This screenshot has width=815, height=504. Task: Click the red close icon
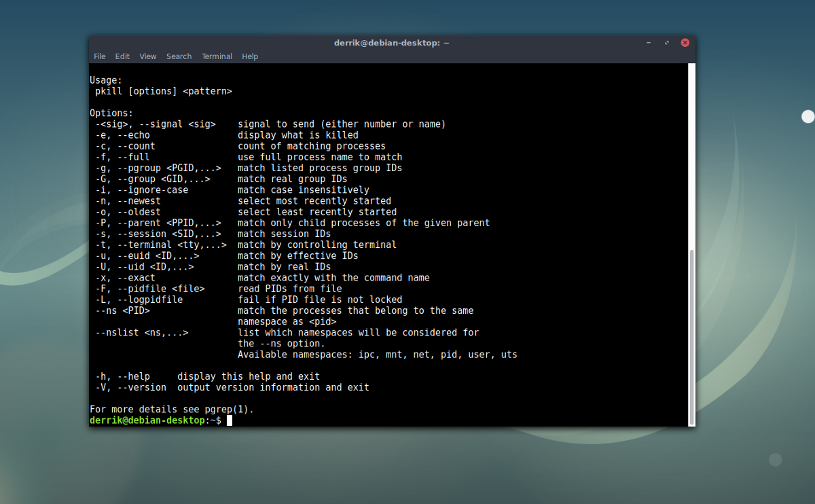coord(685,42)
